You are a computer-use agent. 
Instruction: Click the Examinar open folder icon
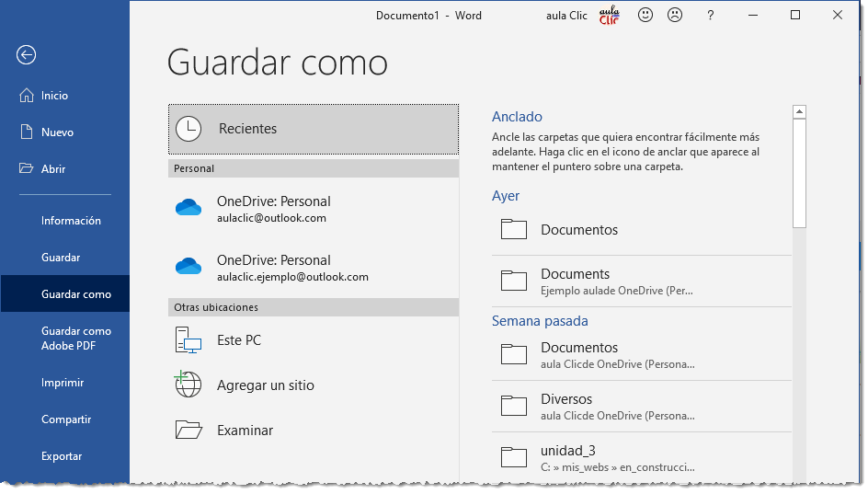188,430
